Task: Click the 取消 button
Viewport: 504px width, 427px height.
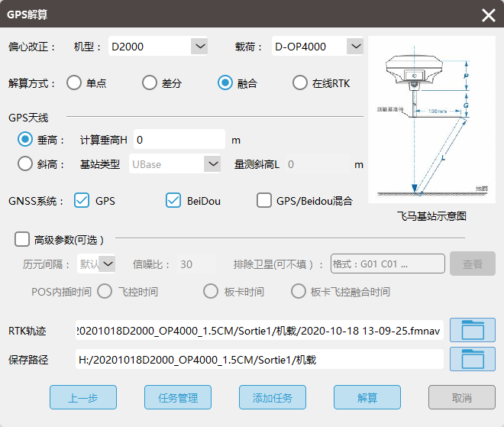Action: coord(461,397)
